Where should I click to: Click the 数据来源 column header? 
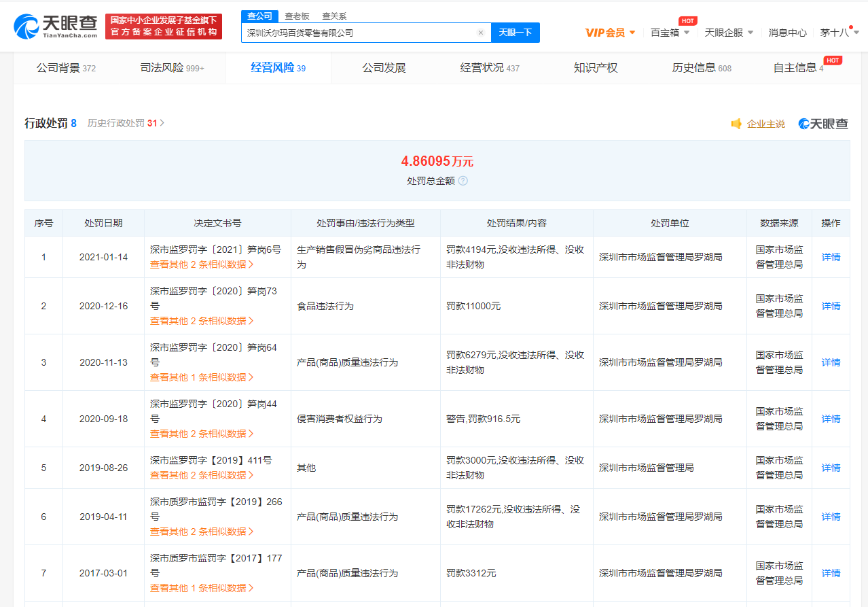pos(779,223)
